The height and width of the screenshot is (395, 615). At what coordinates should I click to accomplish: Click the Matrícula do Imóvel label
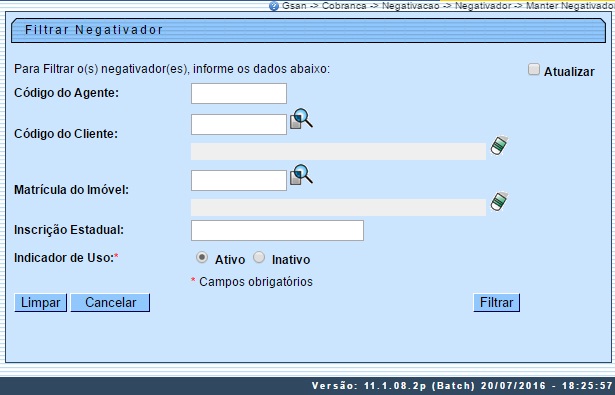(x=71, y=190)
